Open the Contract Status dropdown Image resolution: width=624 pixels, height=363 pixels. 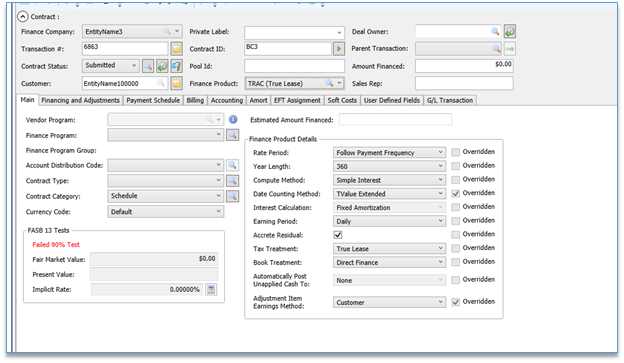click(x=134, y=65)
